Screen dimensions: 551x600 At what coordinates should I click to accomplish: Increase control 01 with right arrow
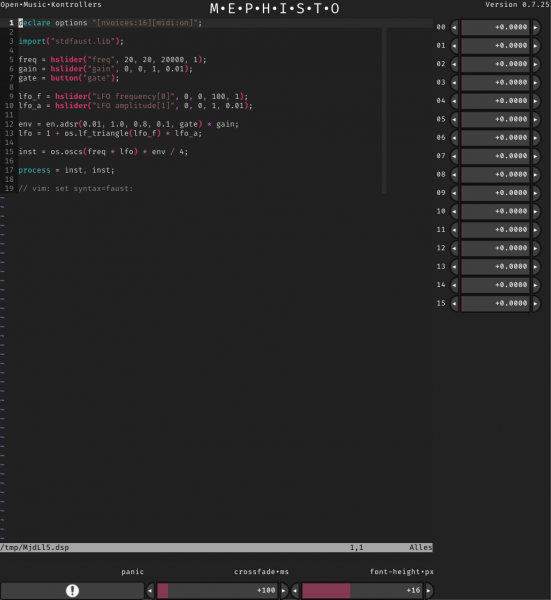536,46
